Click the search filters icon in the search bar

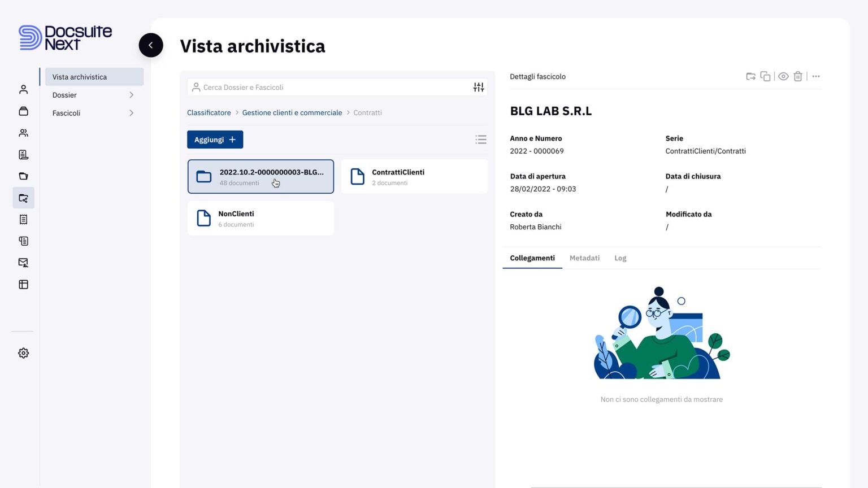coord(478,86)
